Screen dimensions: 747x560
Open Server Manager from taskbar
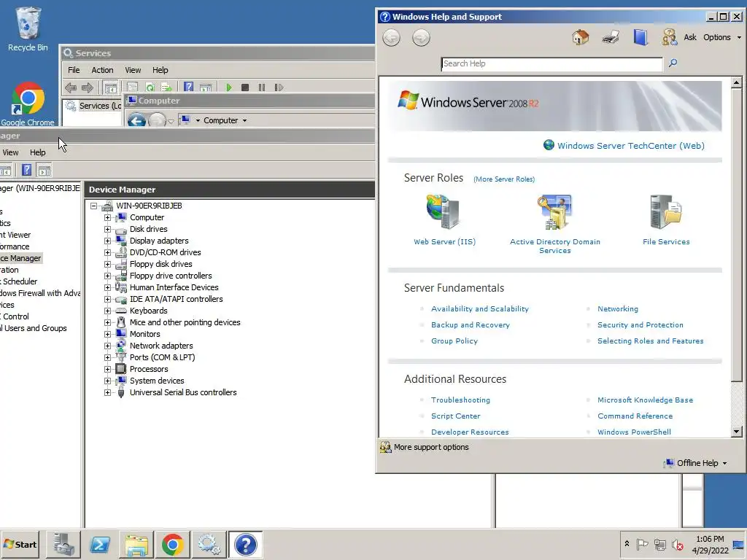coord(63,544)
